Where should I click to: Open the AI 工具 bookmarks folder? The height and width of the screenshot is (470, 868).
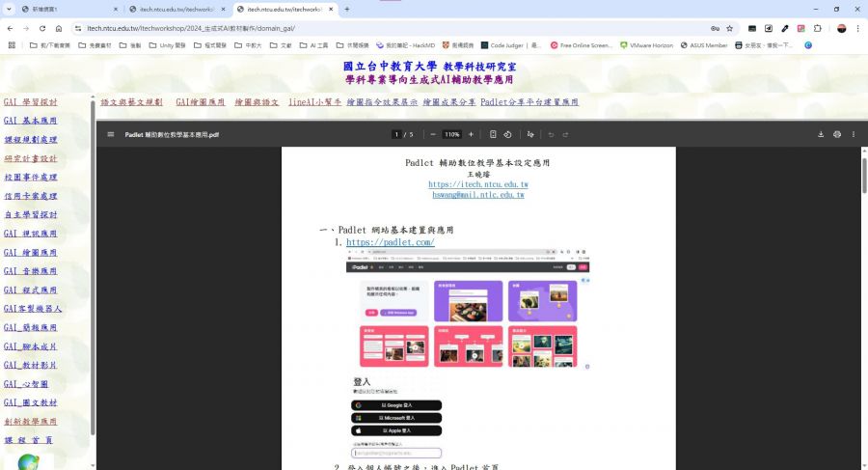click(313, 45)
